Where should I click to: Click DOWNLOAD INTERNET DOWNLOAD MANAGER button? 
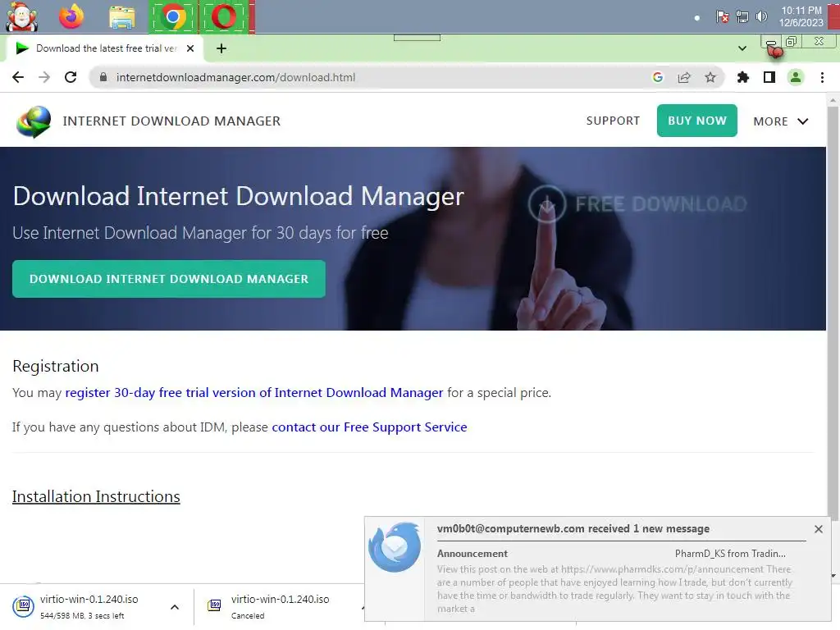click(x=169, y=279)
